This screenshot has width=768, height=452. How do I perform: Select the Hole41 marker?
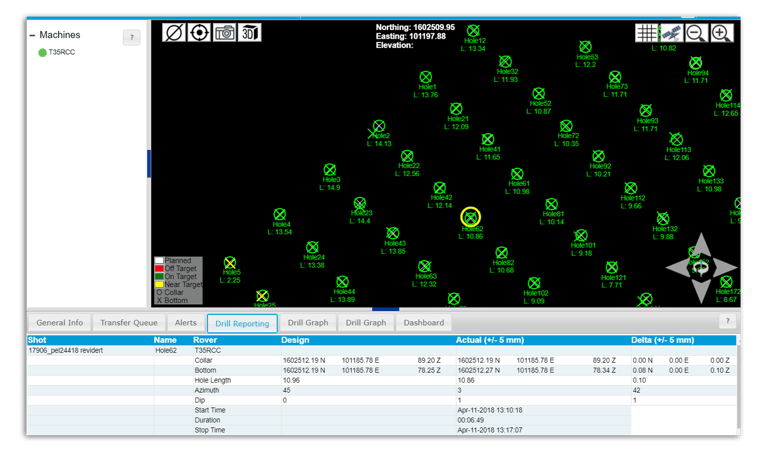tap(487, 140)
